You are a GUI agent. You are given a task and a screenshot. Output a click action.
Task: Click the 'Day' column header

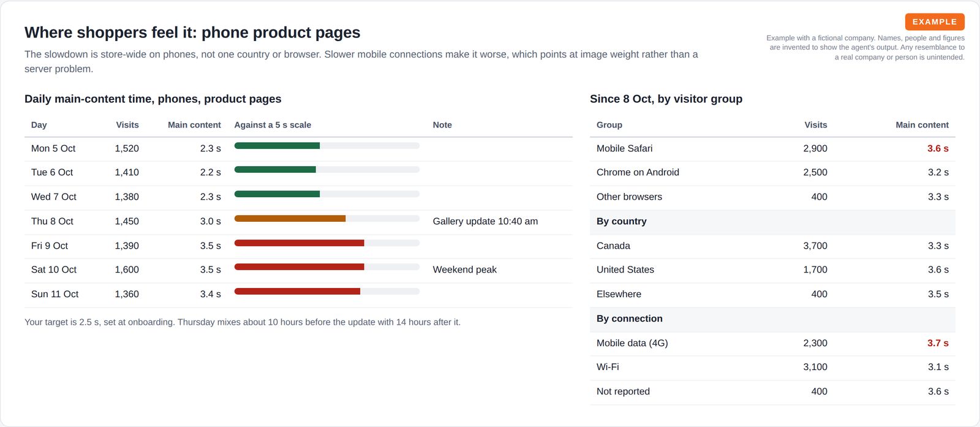[39, 125]
